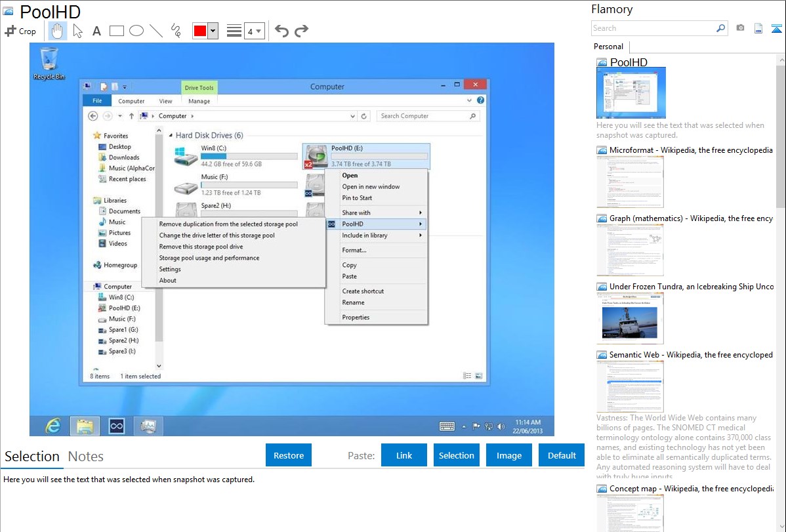Expand the Include in library submenu

[377, 235]
